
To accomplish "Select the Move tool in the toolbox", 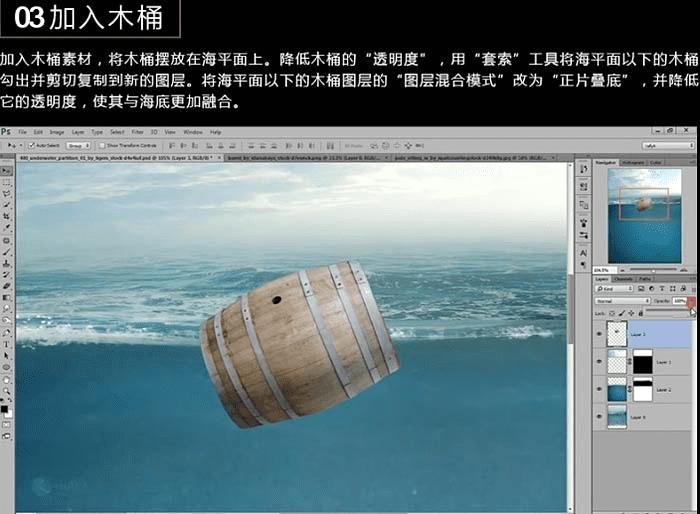I will tap(7, 171).
